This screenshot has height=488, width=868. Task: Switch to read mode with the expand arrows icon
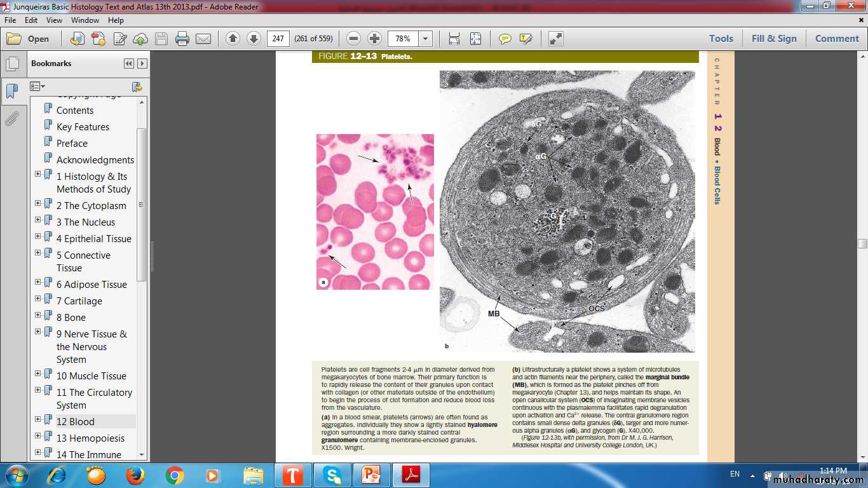coord(555,39)
